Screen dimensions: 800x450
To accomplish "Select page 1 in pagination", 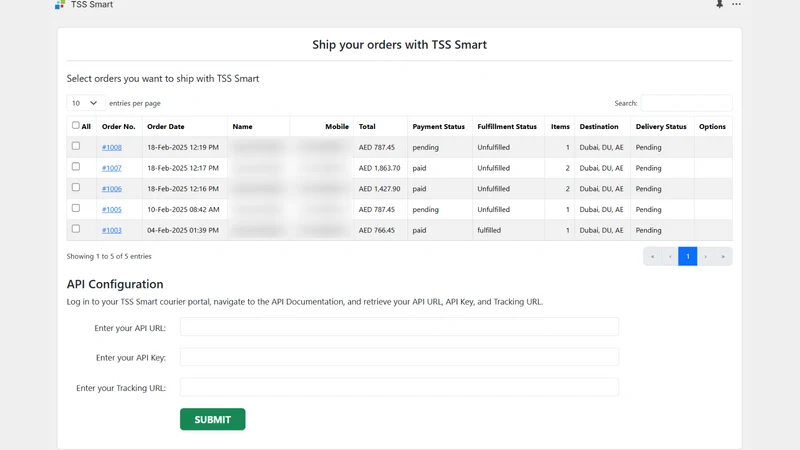I will coord(688,257).
